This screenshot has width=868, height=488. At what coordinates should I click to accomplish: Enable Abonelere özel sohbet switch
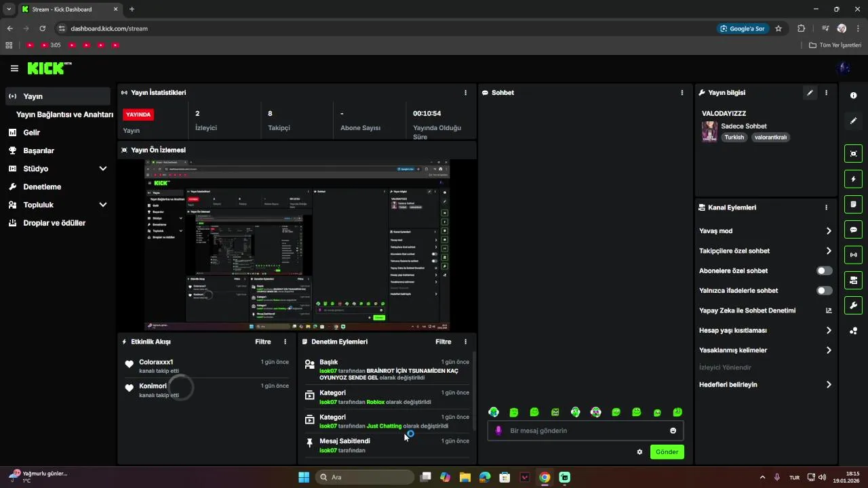click(824, 270)
